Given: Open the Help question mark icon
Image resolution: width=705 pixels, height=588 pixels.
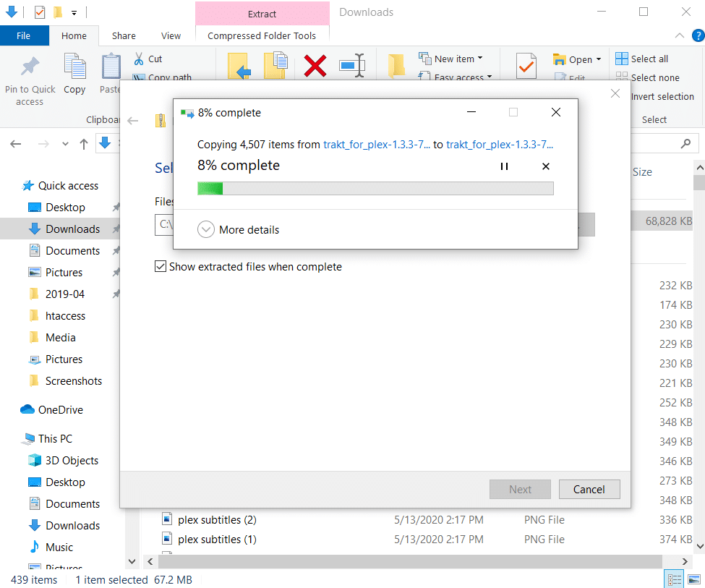Looking at the screenshot, I should tap(698, 35).
